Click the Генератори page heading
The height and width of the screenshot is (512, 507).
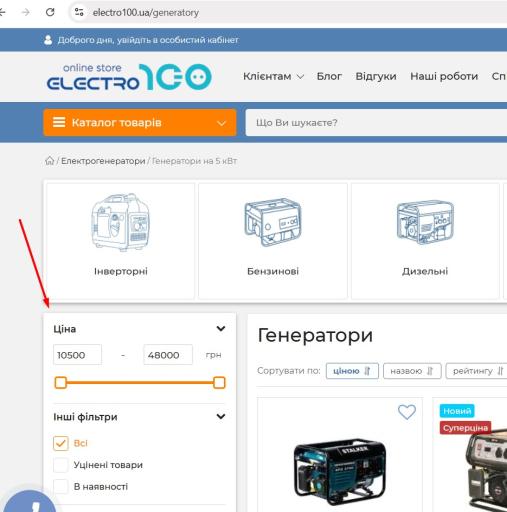tap(315, 335)
